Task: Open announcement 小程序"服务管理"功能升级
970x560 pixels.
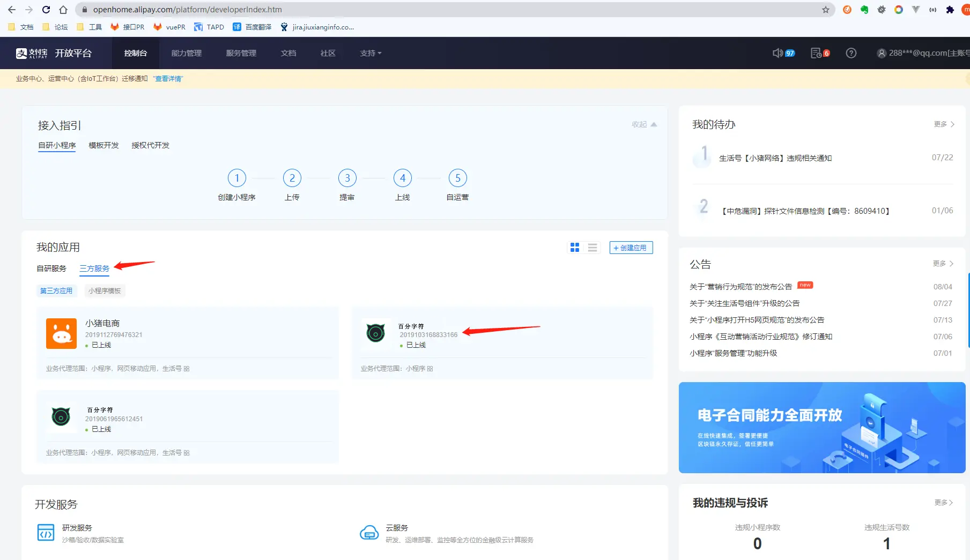Action: 734,353
